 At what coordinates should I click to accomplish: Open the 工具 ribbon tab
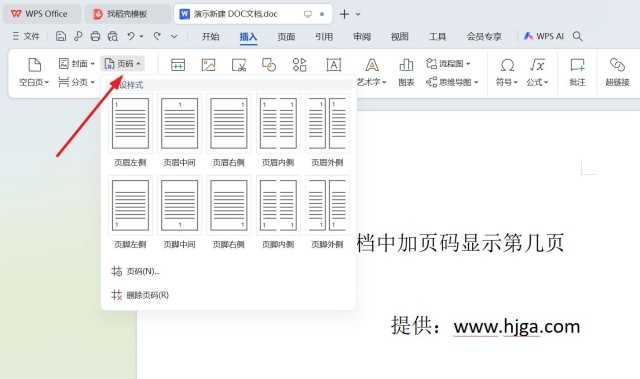coord(437,36)
